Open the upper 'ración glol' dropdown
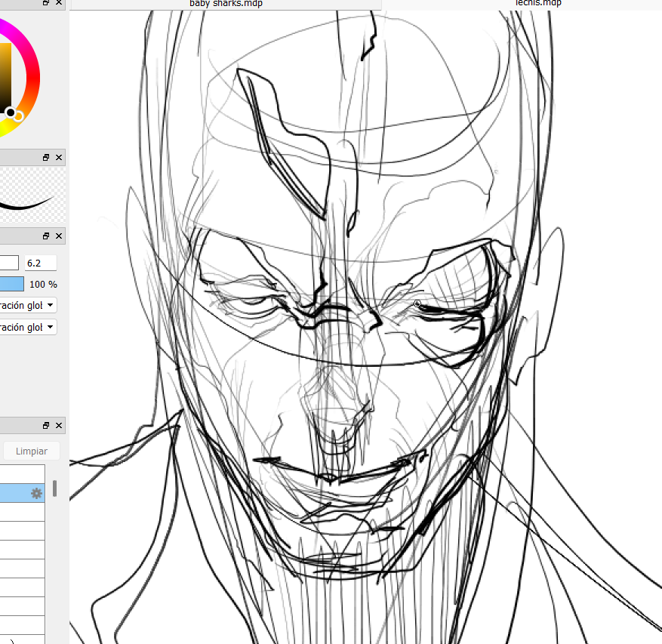The height and width of the screenshot is (644, 662). pos(27,305)
